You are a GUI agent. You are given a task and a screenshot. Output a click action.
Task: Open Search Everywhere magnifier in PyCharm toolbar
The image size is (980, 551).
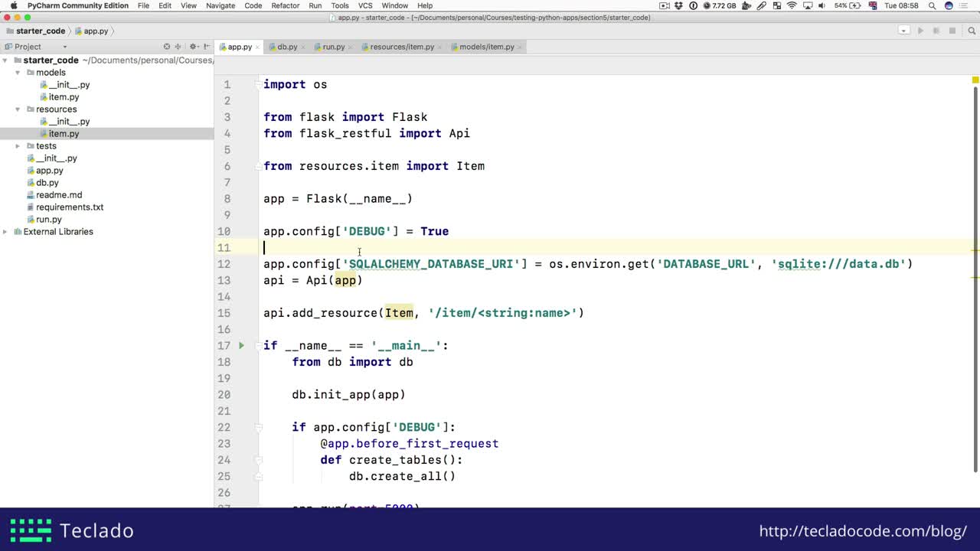971,31
